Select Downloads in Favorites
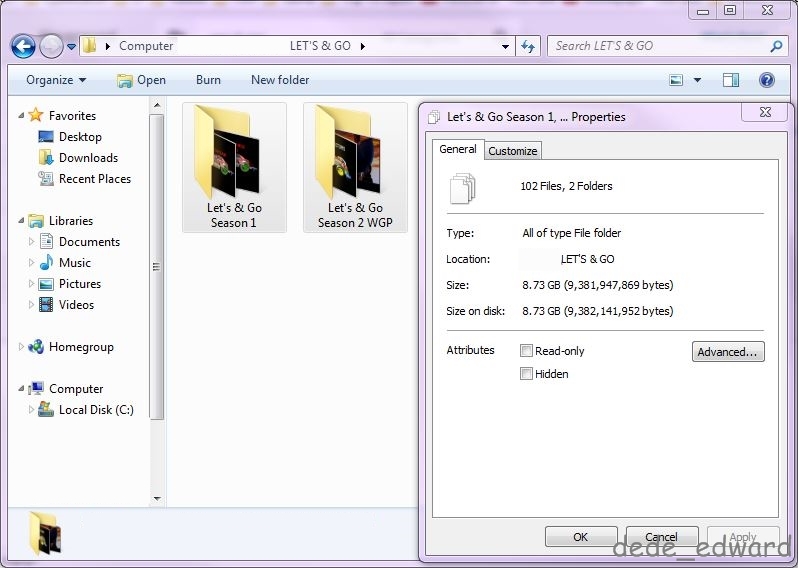The image size is (798, 568). [88, 158]
